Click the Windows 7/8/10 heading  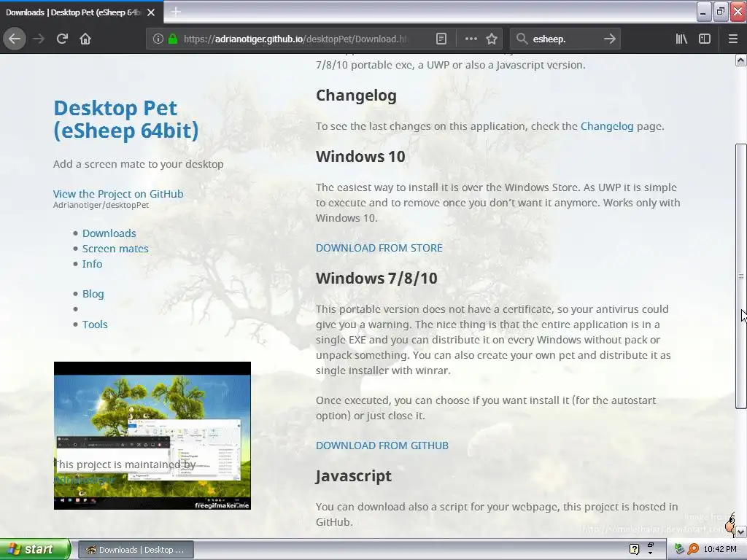coord(376,278)
